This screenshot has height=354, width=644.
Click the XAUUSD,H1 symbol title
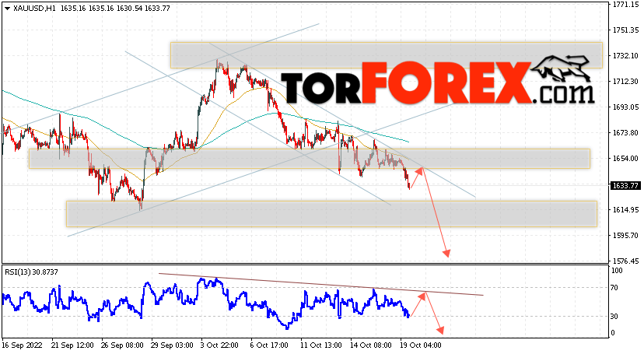(x=34, y=9)
